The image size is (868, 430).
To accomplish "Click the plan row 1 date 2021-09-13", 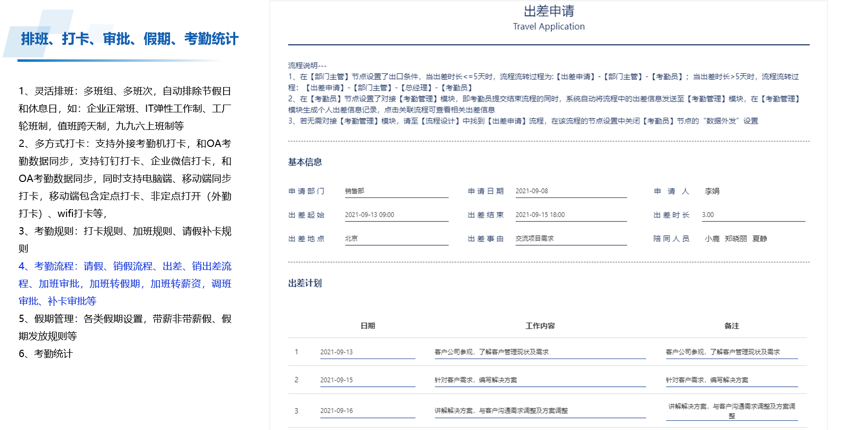I will (x=367, y=352).
